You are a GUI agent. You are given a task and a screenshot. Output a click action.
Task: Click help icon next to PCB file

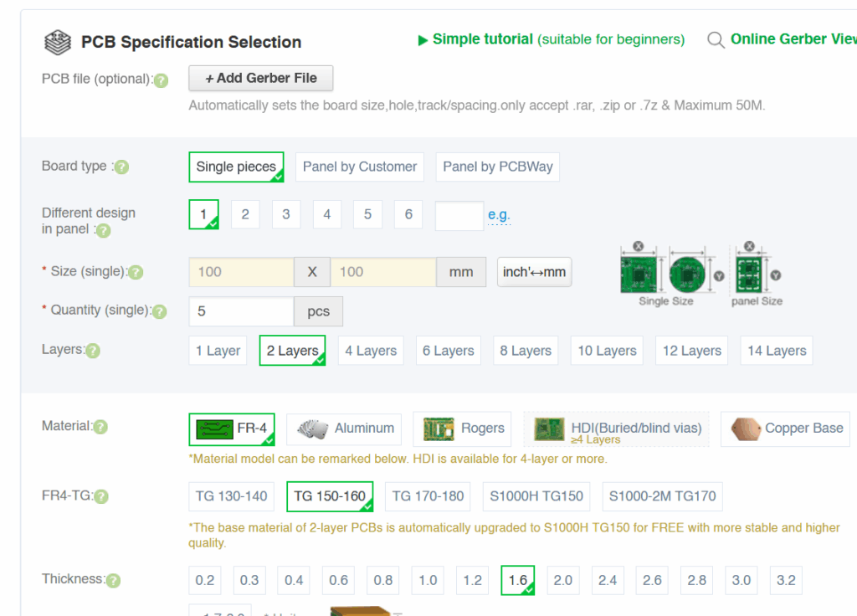[x=161, y=81]
